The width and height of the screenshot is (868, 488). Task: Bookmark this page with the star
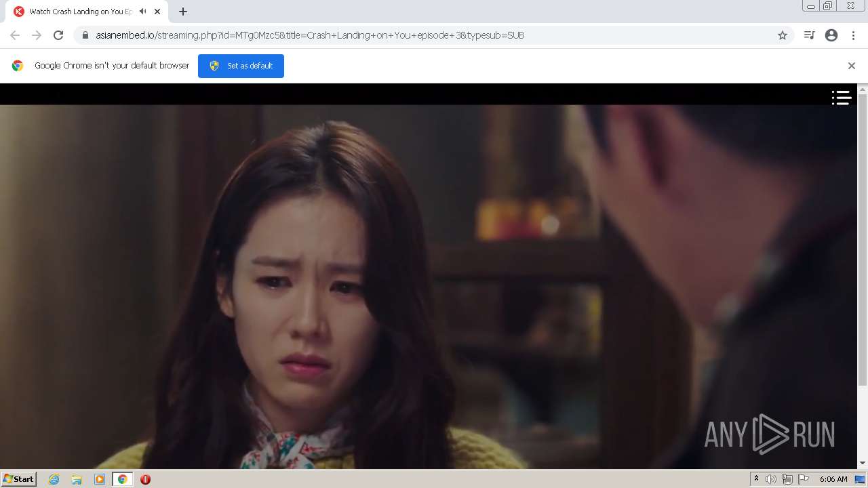pos(783,35)
